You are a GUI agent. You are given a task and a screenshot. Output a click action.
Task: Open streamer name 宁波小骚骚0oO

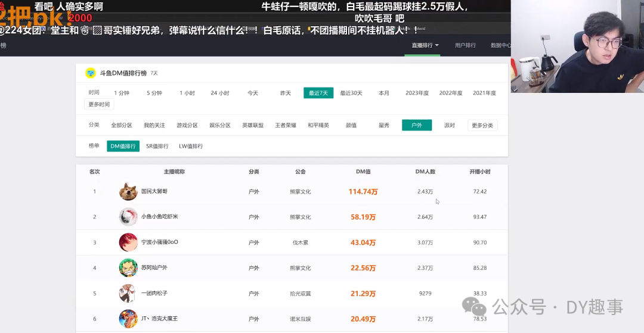click(160, 242)
